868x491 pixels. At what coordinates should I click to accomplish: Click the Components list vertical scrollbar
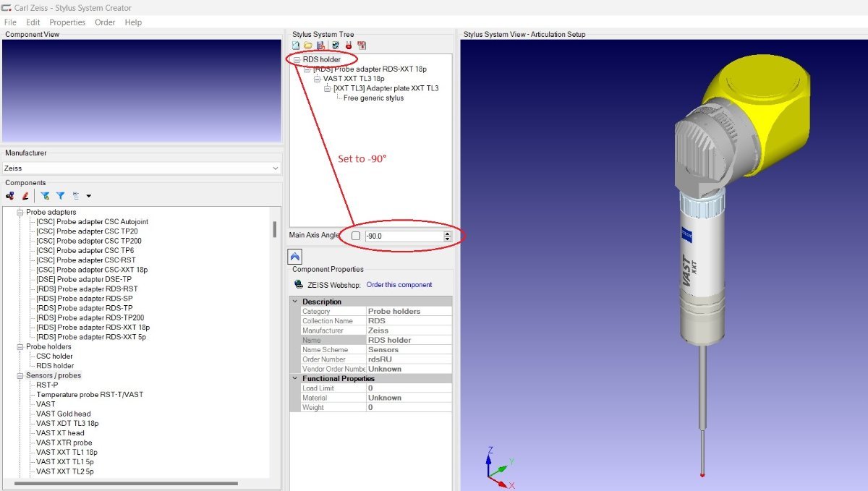pyautogui.click(x=274, y=230)
